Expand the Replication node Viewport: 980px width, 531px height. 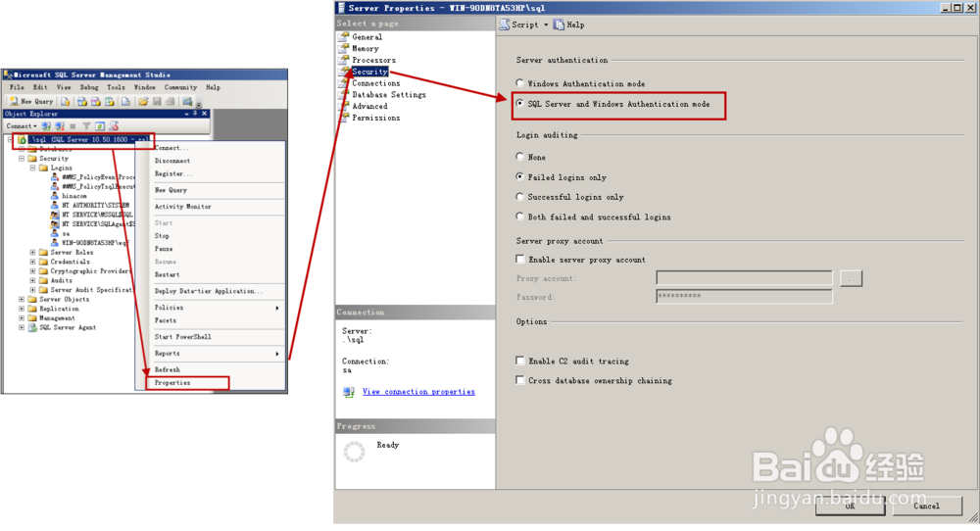pos(22,309)
